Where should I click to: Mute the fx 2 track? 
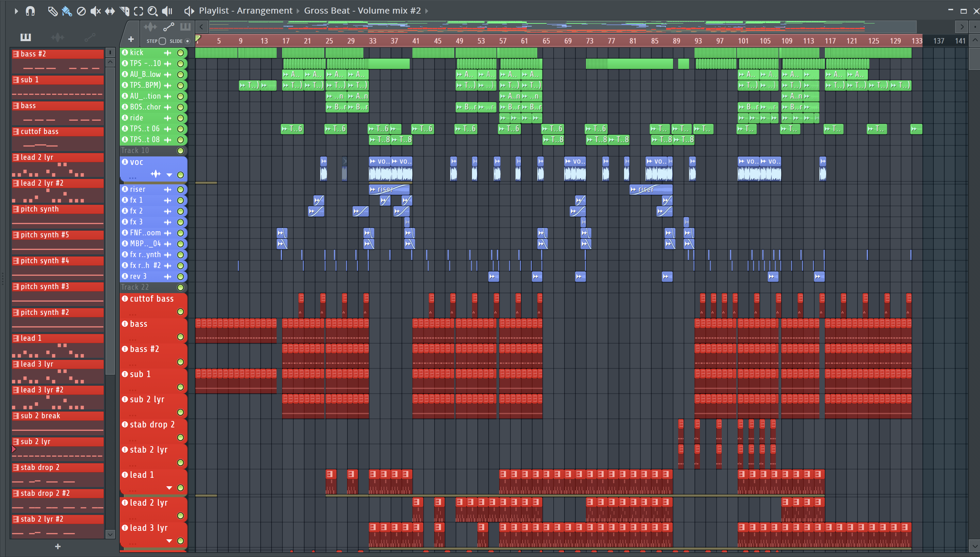point(180,211)
